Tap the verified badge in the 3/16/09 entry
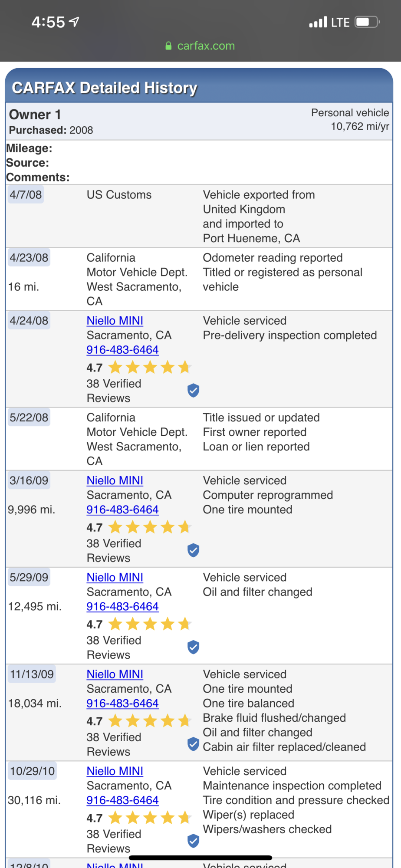Image resolution: width=401 pixels, height=868 pixels. point(193,550)
